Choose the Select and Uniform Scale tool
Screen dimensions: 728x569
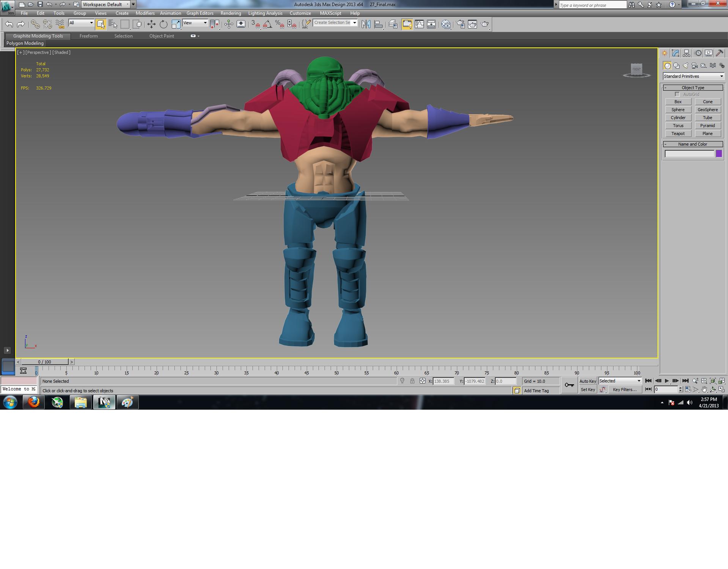coord(176,24)
